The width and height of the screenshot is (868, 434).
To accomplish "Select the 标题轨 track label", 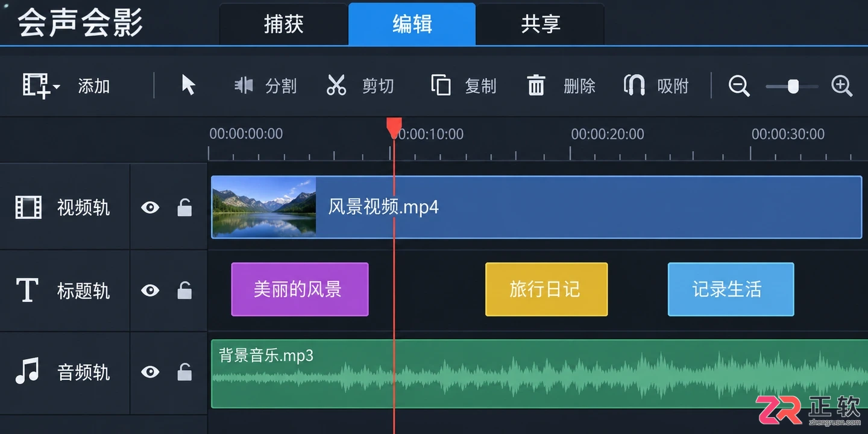I will click(x=83, y=291).
